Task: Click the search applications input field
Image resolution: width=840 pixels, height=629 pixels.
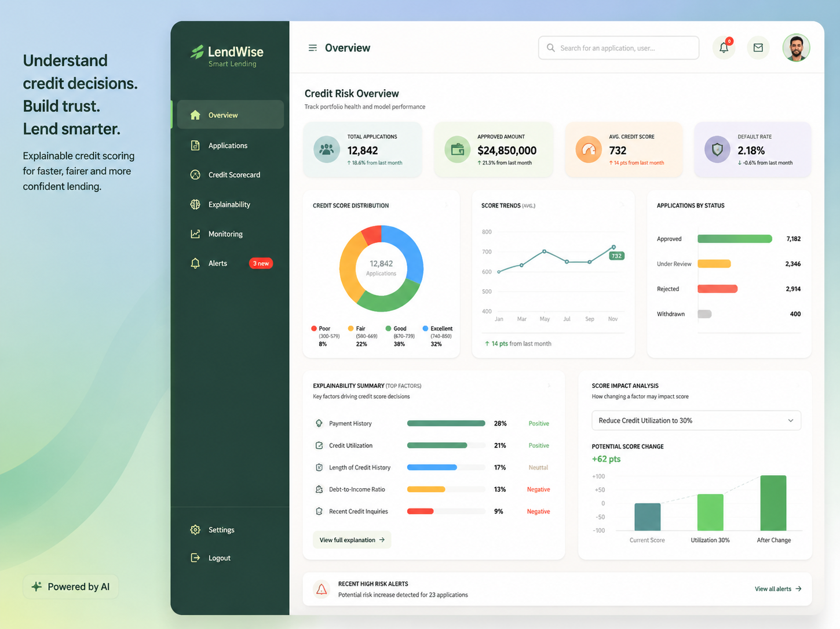Action: 618,48
